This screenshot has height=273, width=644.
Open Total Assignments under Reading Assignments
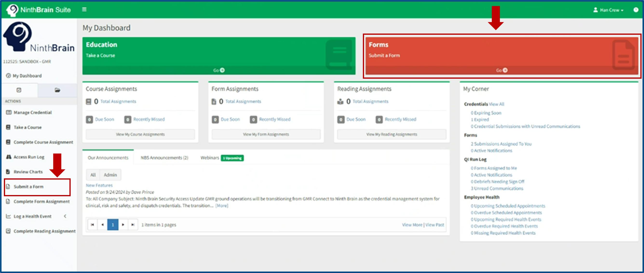[x=371, y=101]
